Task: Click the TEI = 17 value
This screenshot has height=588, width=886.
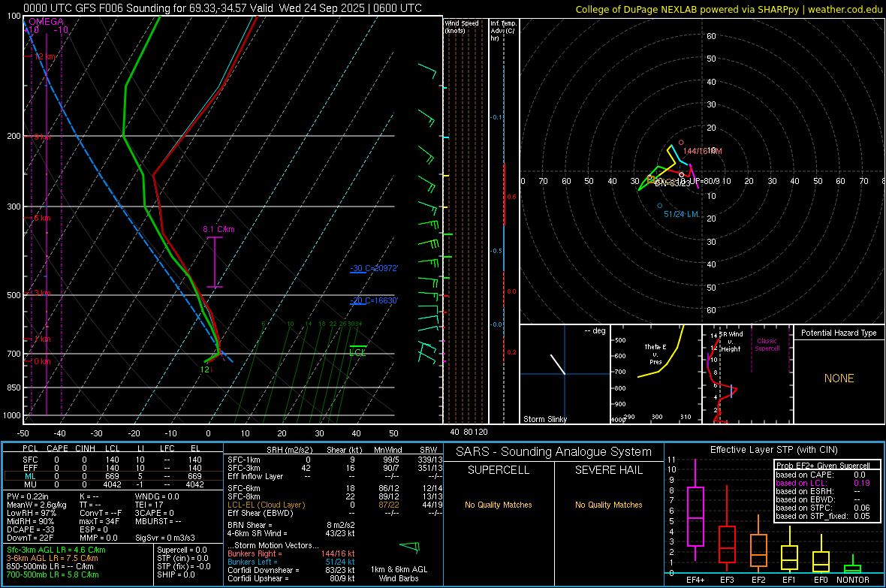Action: coord(149,505)
